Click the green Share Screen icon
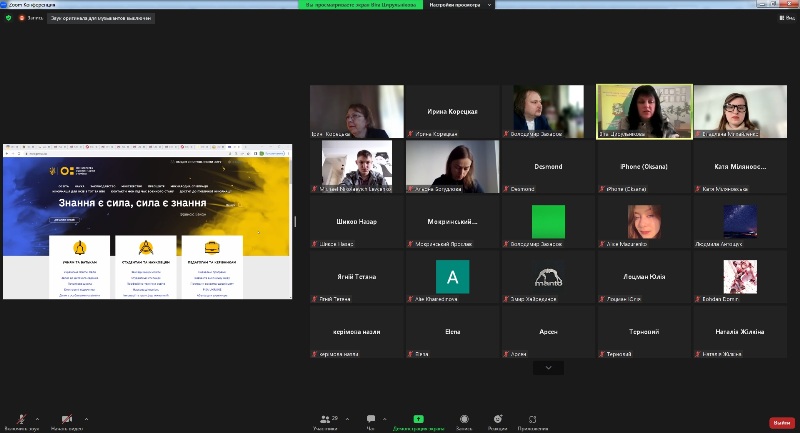This screenshot has height=433, width=800. pyautogui.click(x=418, y=419)
